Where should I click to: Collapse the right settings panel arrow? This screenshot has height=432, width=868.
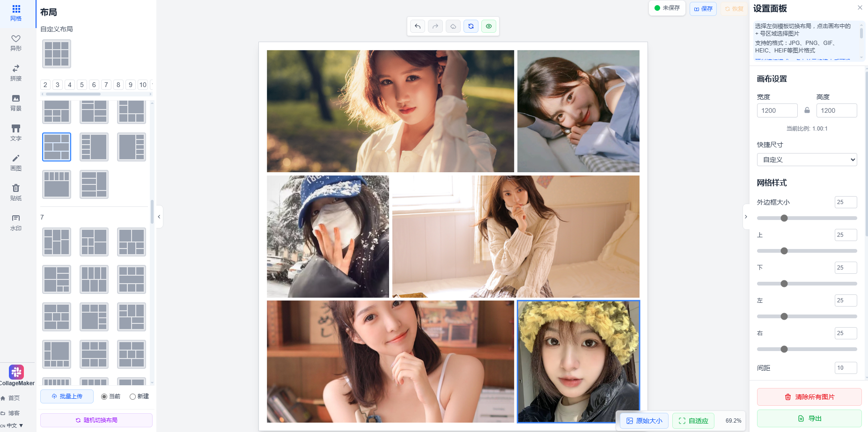(746, 217)
